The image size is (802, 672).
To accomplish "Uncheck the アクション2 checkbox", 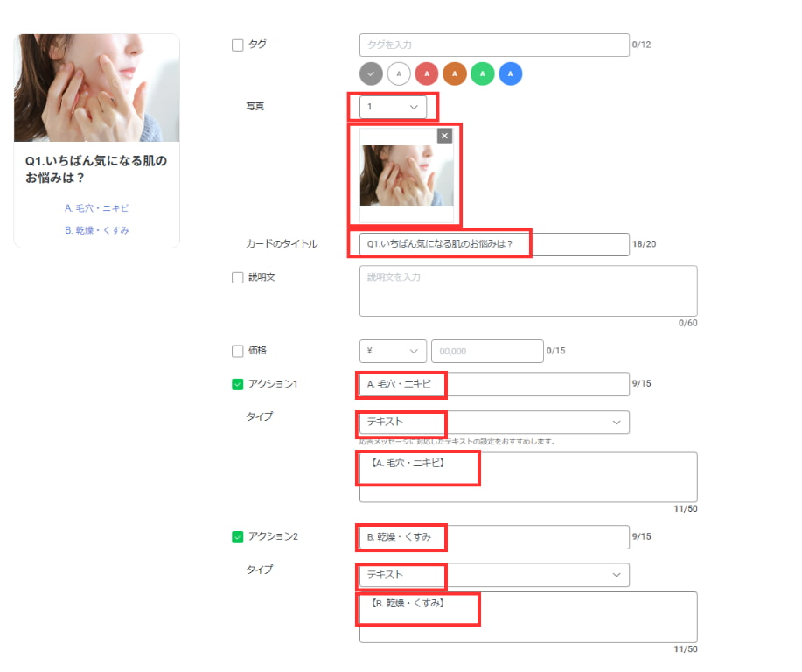I will (x=237, y=537).
